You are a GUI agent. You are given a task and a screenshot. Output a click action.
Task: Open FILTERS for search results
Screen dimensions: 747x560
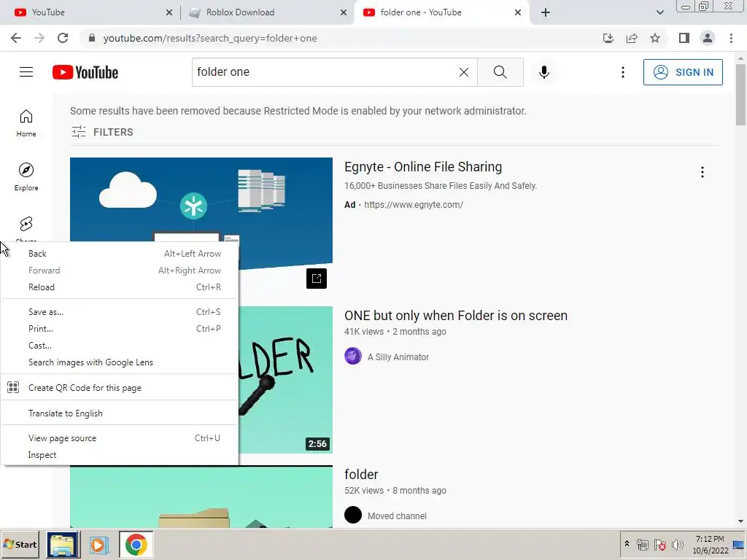tap(102, 132)
